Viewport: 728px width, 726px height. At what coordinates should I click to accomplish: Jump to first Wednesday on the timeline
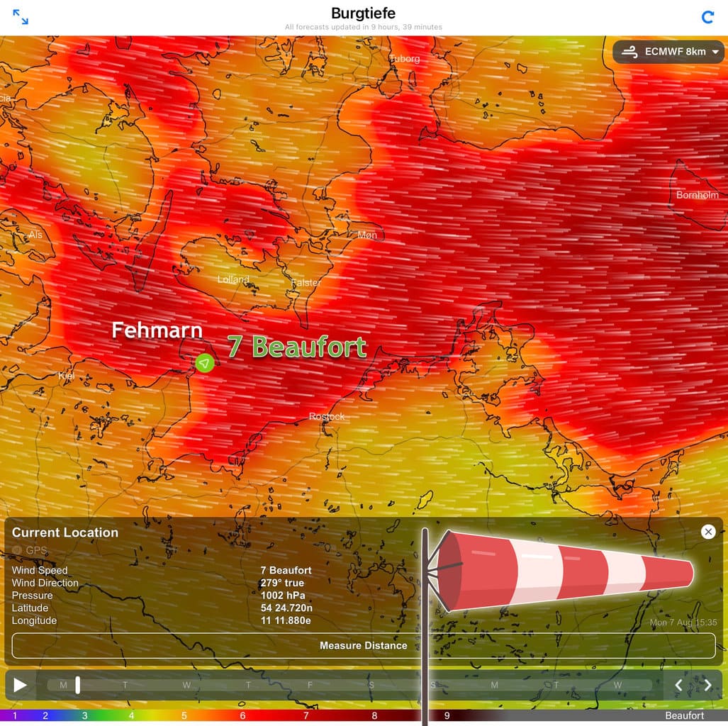(x=186, y=685)
